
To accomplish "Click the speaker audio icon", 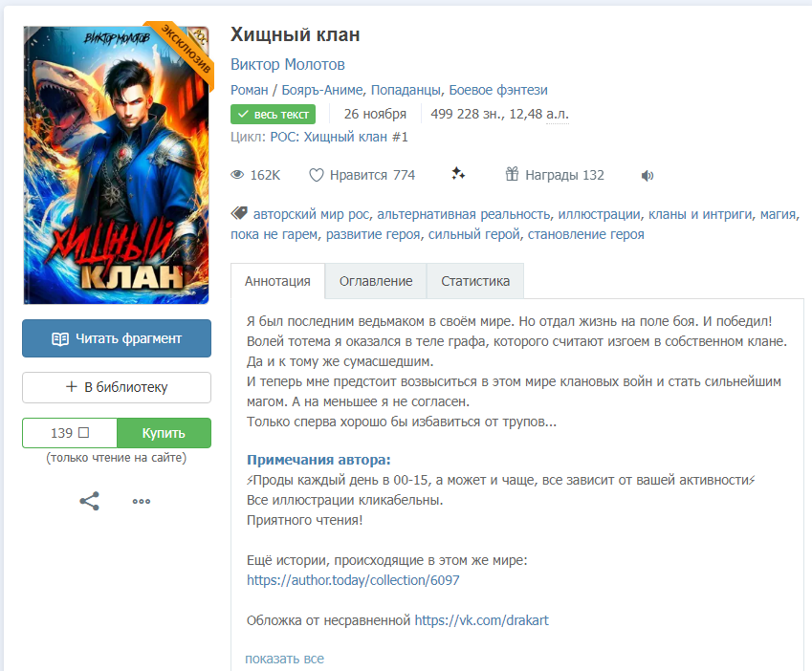I will [x=647, y=176].
